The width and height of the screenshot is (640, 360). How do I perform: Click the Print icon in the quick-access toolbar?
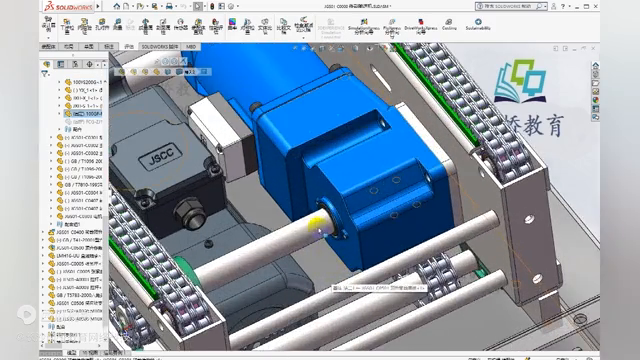[x=169, y=6]
